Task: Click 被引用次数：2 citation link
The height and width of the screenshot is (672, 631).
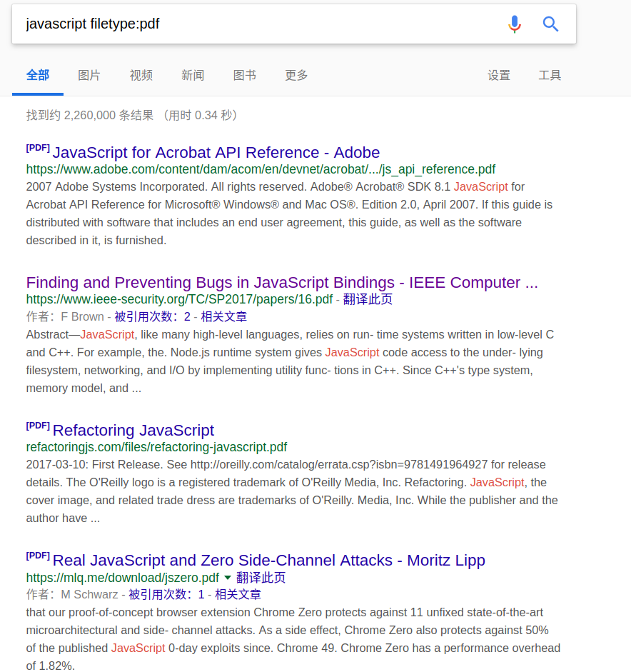Action: pyautogui.click(x=153, y=316)
